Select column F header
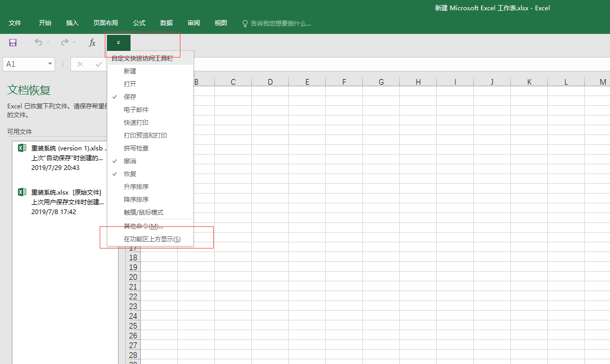The image size is (610, 364). (344, 82)
